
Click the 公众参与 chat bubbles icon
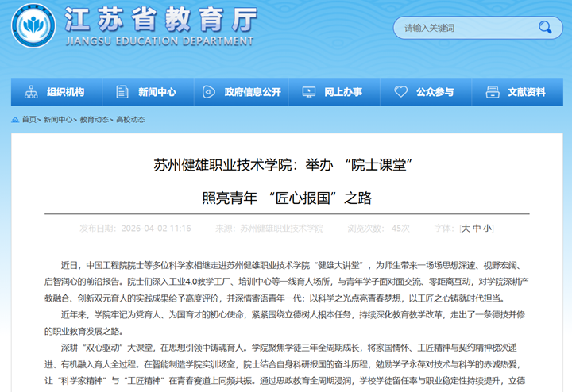click(401, 92)
